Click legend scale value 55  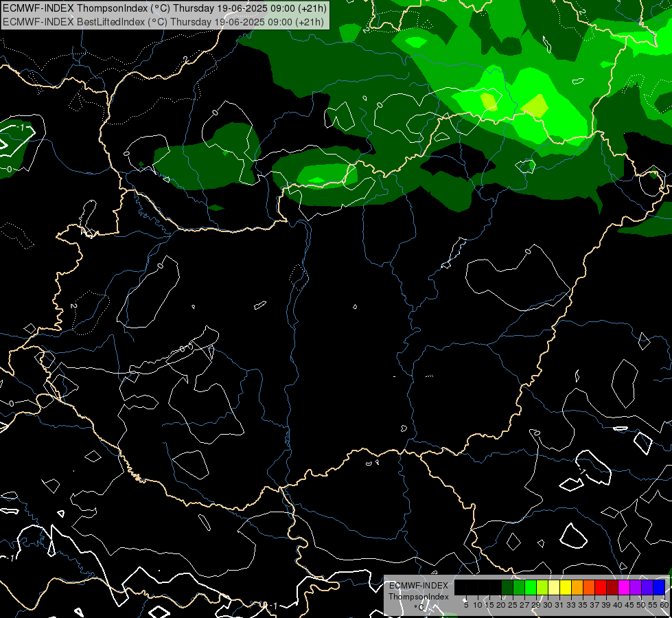click(x=653, y=605)
